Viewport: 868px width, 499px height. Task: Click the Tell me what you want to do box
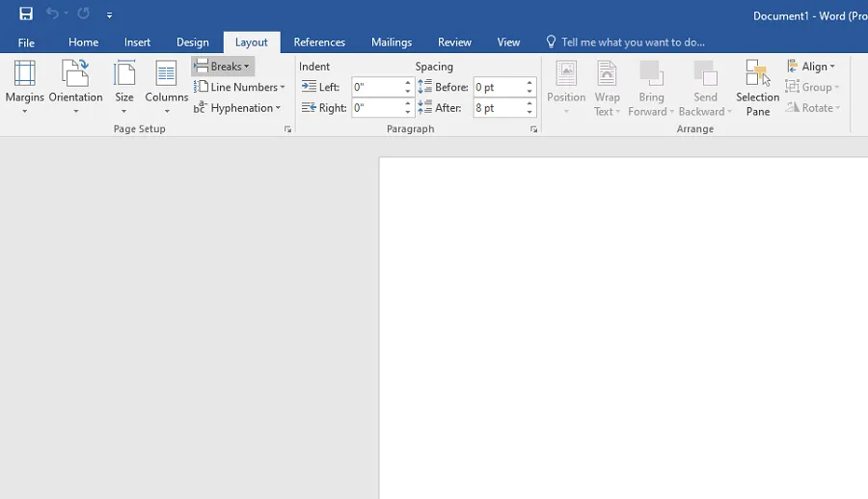[x=626, y=42]
